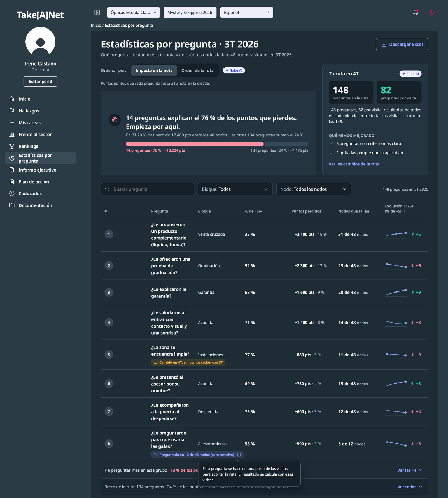448x498 pixels.
Task: Click the download icon in Descargar Excel
Action: tap(384, 44)
